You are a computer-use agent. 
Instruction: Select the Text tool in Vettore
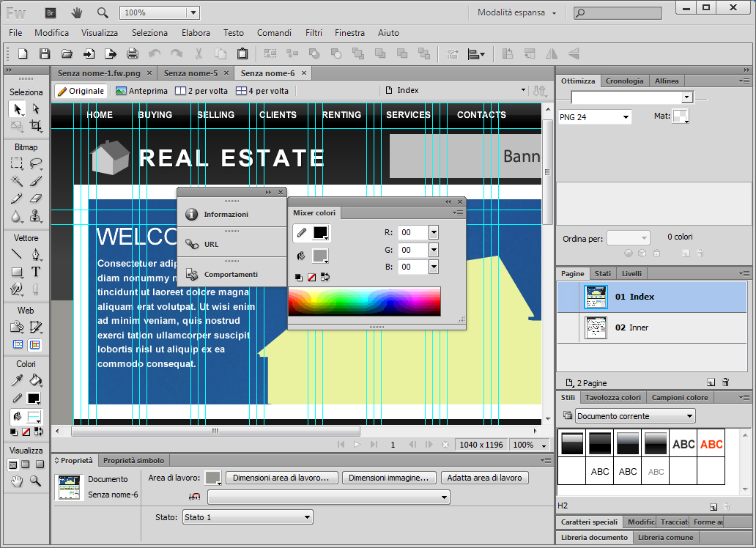pos(35,272)
